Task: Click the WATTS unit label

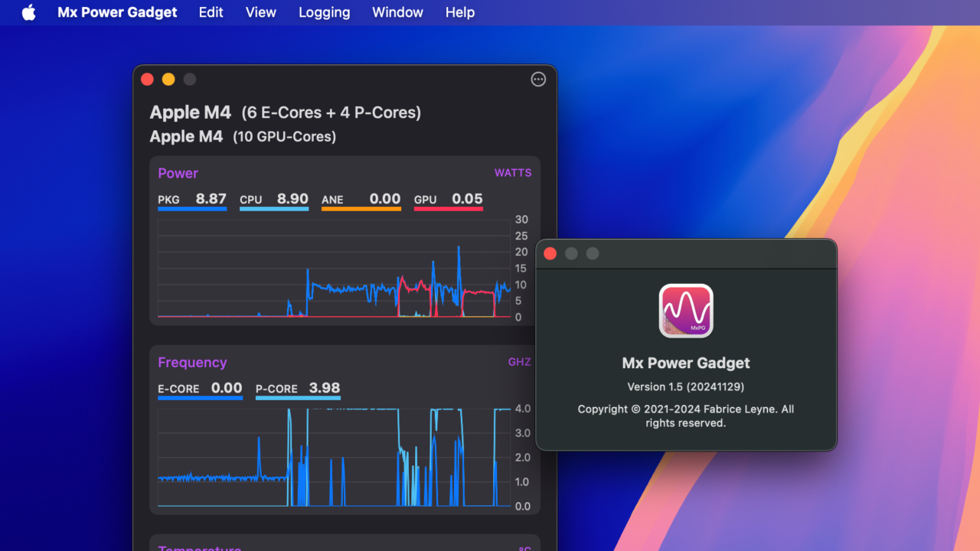Action: pos(513,173)
